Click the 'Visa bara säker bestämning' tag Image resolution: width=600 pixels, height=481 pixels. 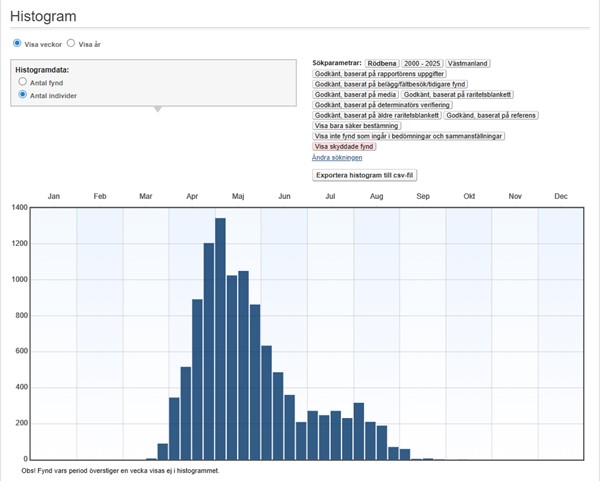click(357, 126)
